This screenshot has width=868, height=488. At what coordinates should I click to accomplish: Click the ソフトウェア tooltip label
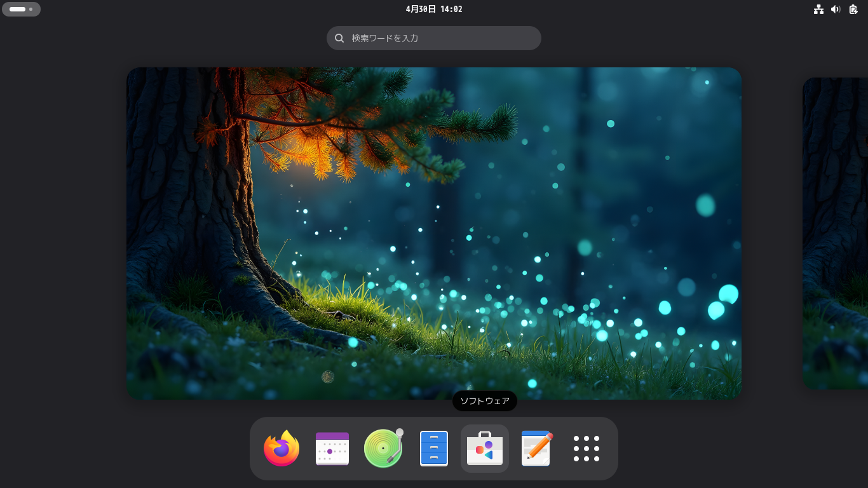point(484,401)
